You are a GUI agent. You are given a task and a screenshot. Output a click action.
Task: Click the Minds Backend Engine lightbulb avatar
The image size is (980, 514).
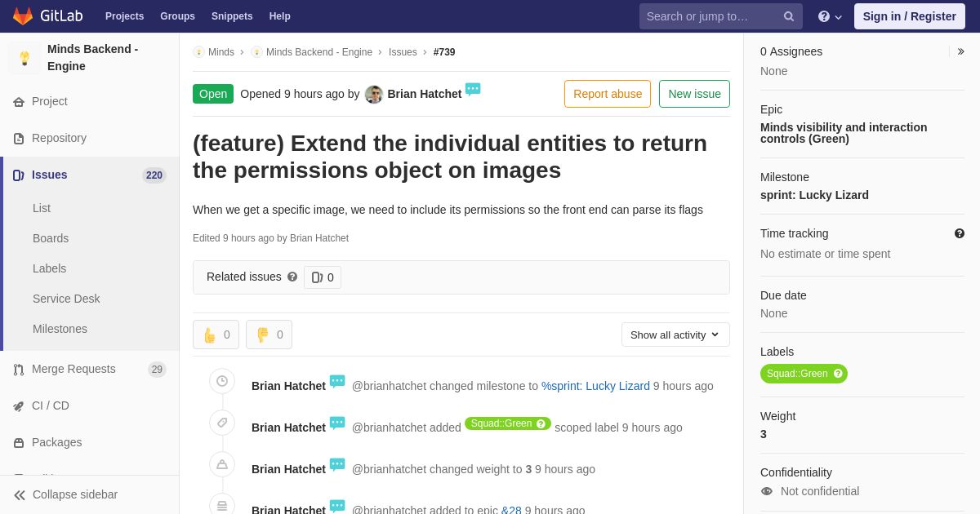[x=24, y=58]
